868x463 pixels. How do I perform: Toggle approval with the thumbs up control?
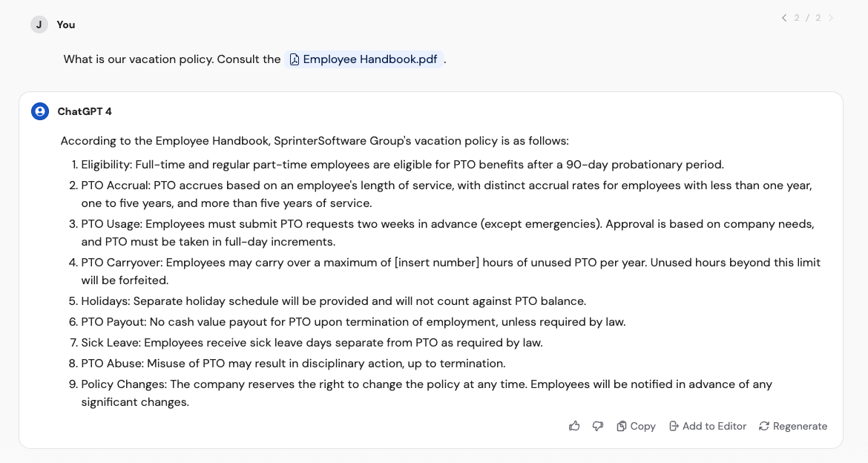(574, 426)
